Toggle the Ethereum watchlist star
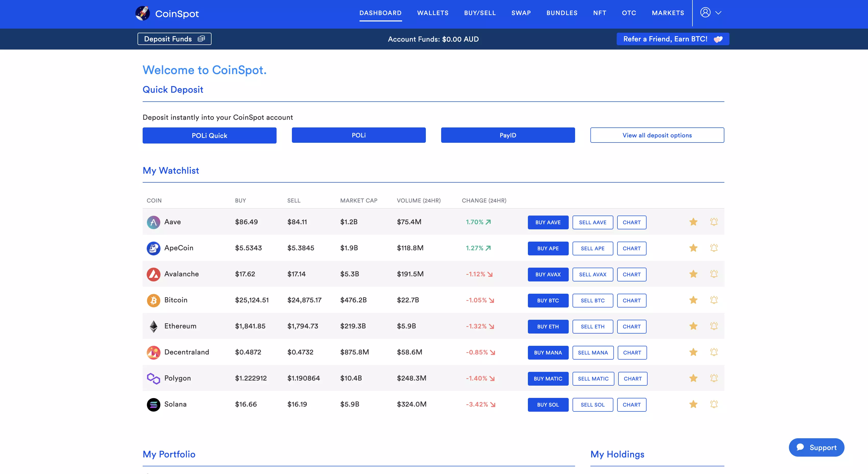The width and height of the screenshot is (868, 474). coord(693,326)
